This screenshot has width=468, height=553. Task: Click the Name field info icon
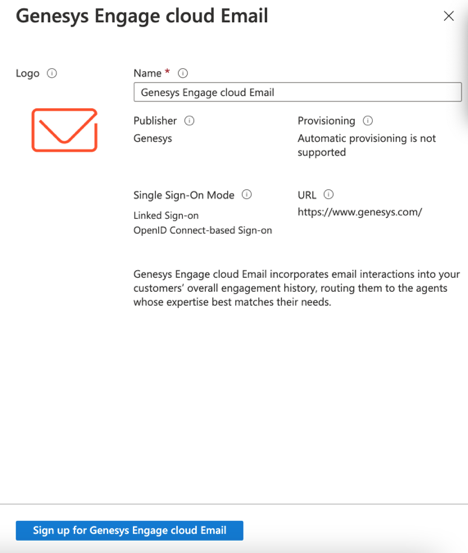coord(183,73)
